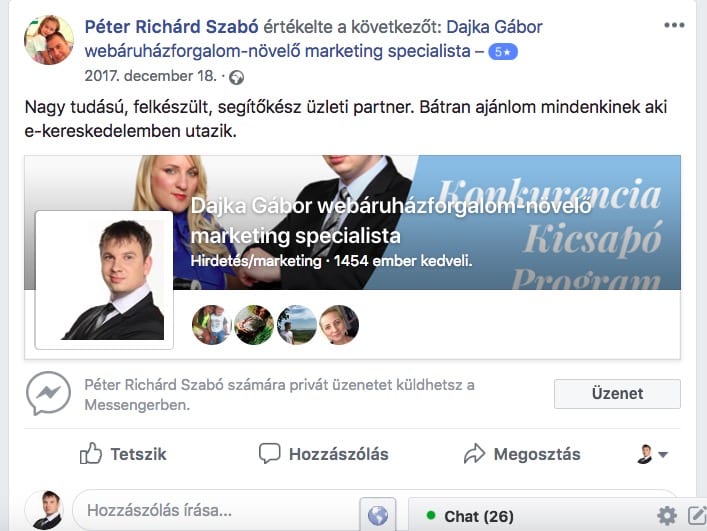The image size is (707, 531).
Task: Open Péter Richárd Szabó's profile link
Action: pyautogui.click(x=171, y=27)
